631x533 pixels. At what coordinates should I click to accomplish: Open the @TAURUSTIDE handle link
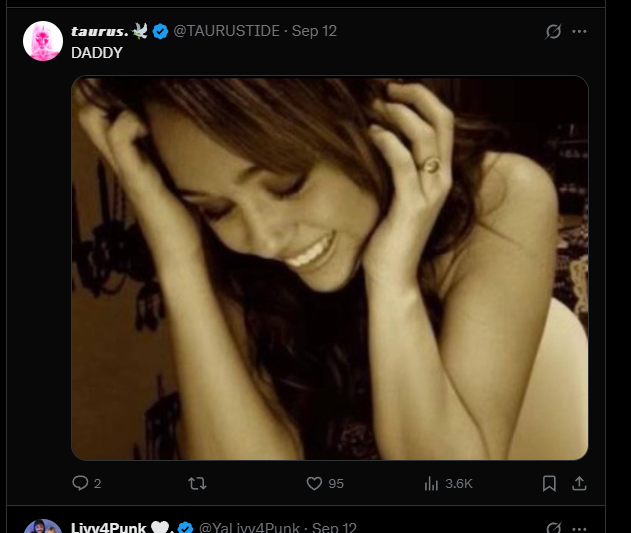227,31
